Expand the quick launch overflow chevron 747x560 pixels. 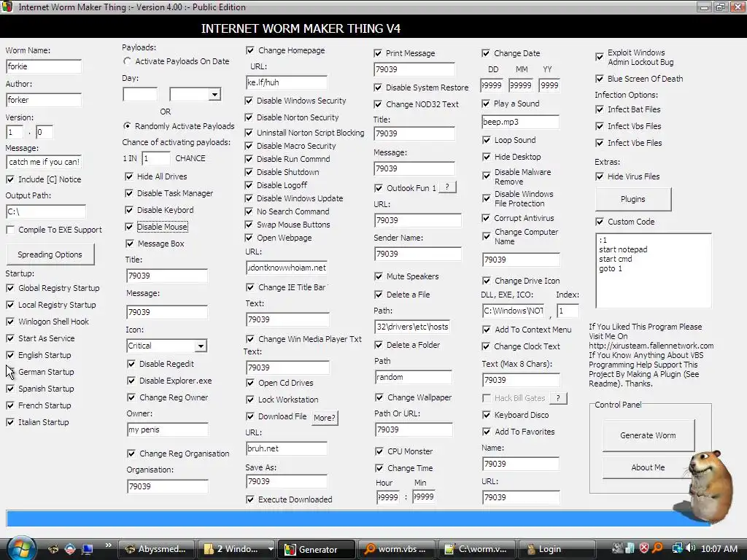pyautogui.click(x=108, y=545)
